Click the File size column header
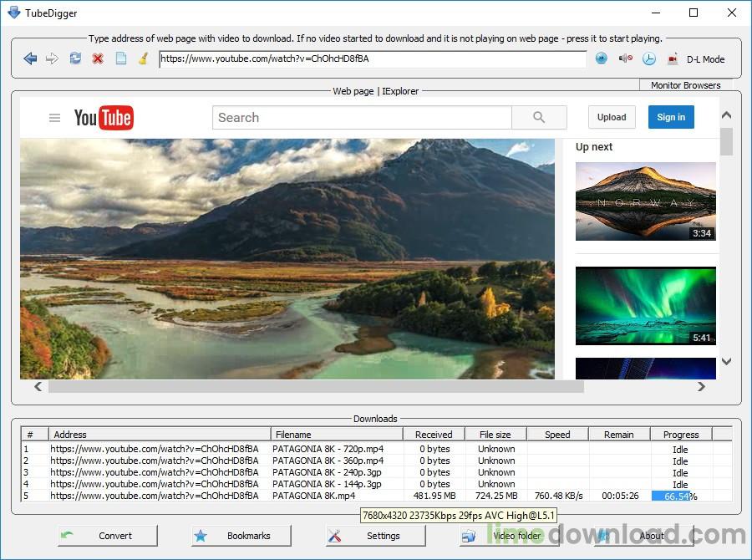This screenshot has width=752, height=560. coord(495,435)
